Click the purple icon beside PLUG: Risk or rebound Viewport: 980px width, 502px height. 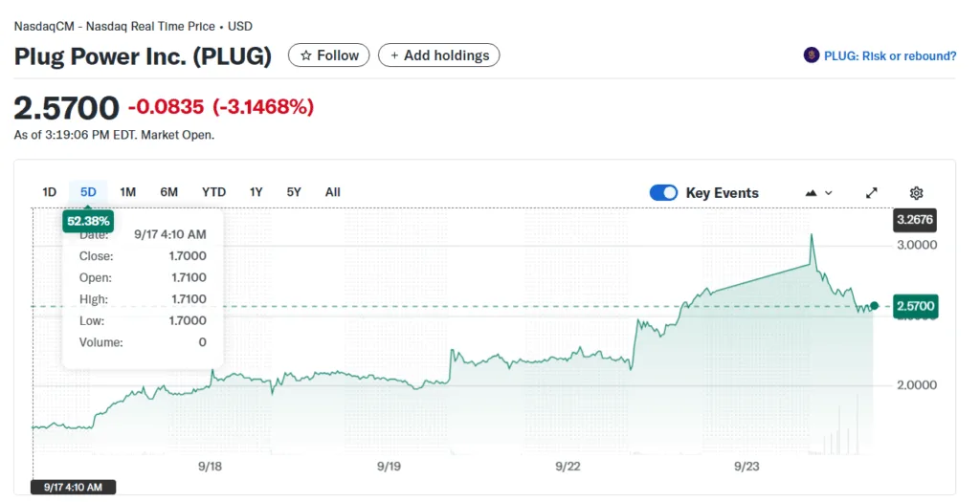pyautogui.click(x=812, y=55)
